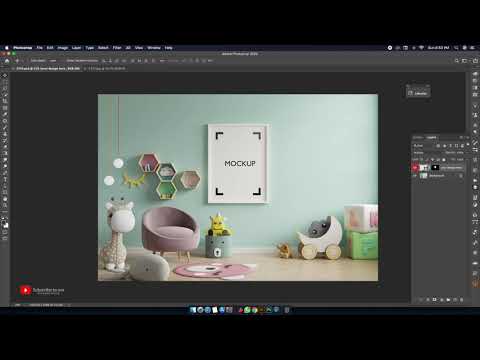This screenshot has width=480, height=360.
Task: Open the Kind filter dropdown
Action: tap(423, 146)
